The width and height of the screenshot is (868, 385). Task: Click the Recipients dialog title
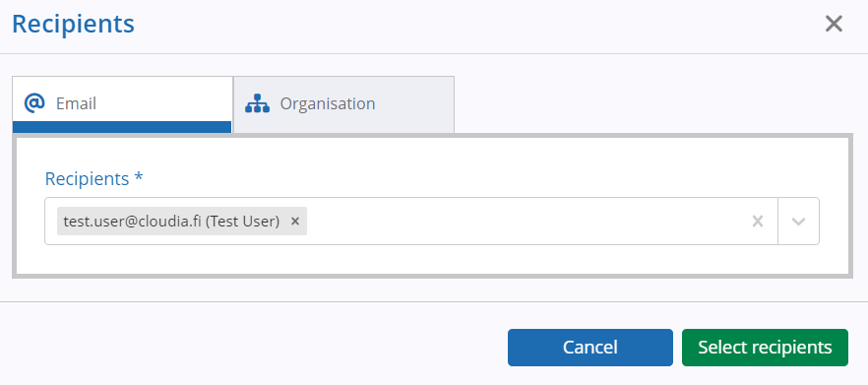[x=73, y=25]
